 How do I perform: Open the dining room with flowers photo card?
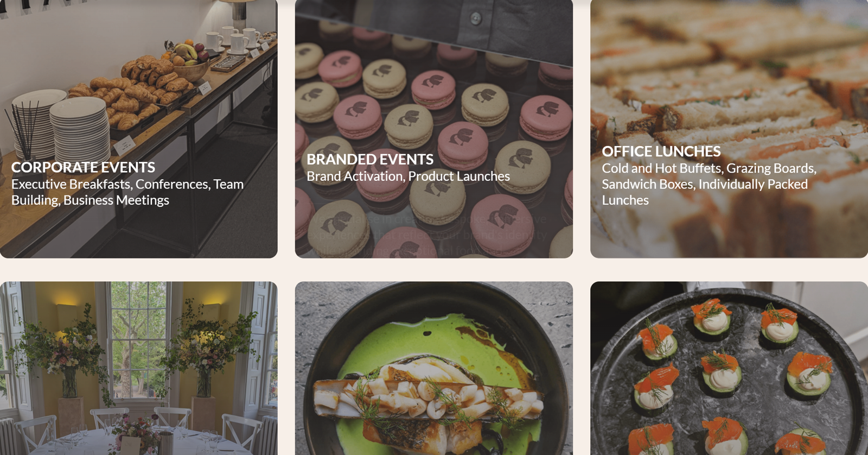click(x=139, y=368)
